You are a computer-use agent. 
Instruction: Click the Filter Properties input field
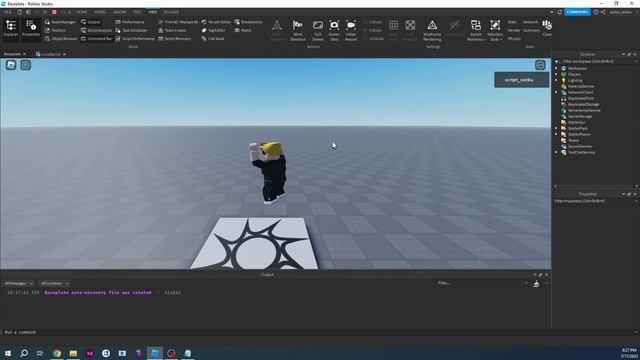(x=596, y=201)
